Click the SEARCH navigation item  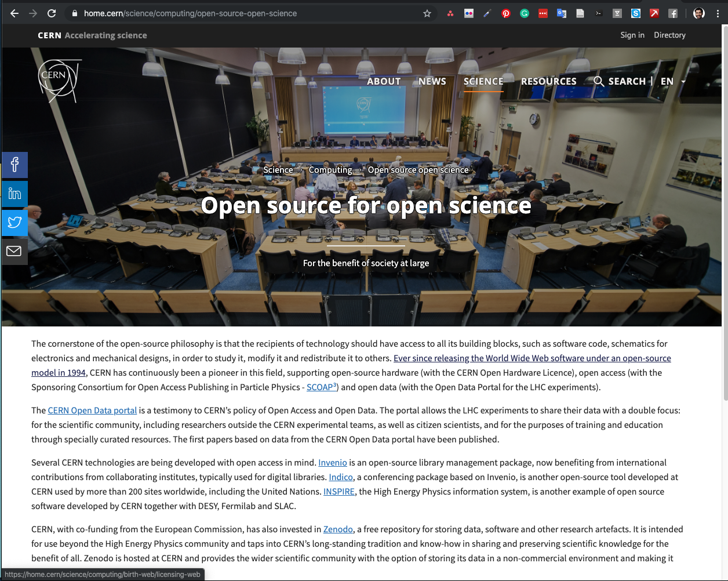tap(627, 81)
